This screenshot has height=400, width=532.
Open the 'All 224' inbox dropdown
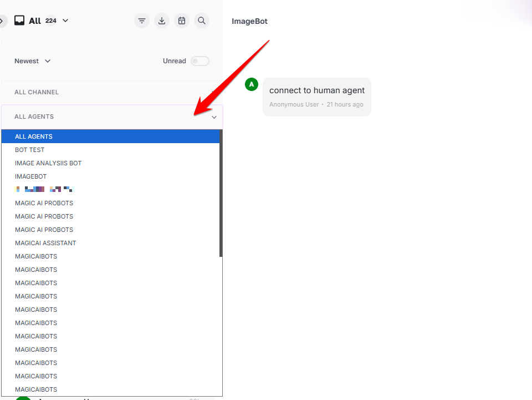[65, 21]
